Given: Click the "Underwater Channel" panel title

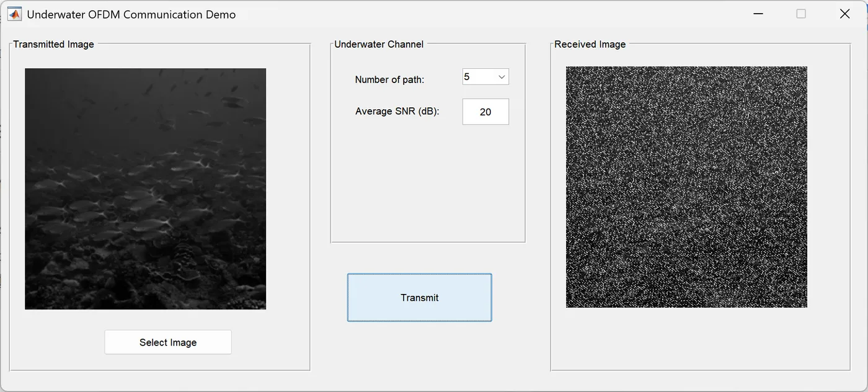Looking at the screenshot, I should point(379,44).
